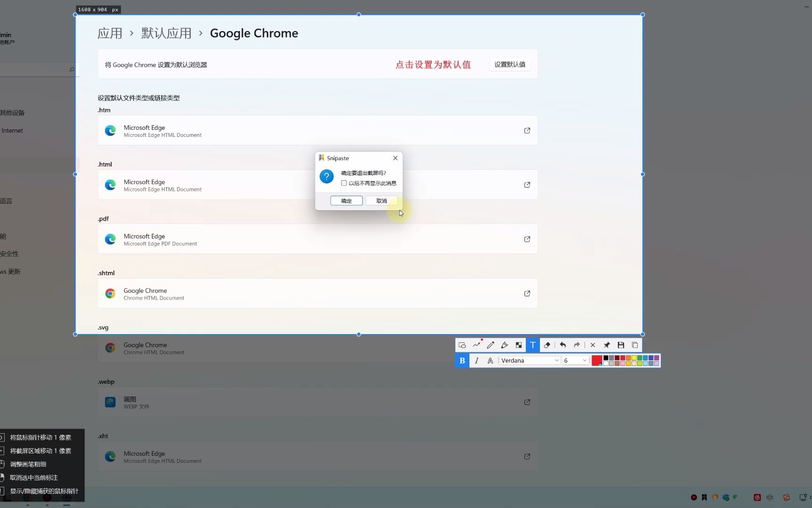Open default app chooser for .webp
The height and width of the screenshot is (508, 812).
click(x=527, y=402)
